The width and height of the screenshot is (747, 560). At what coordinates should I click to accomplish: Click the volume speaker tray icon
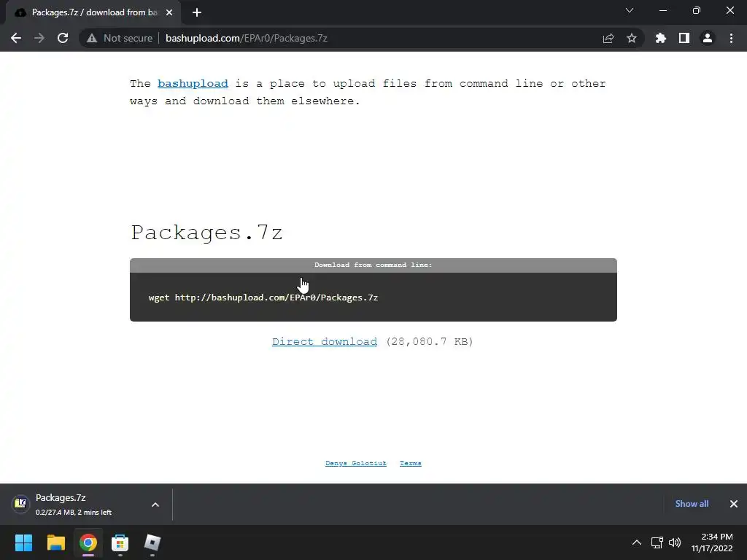pyautogui.click(x=675, y=542)
